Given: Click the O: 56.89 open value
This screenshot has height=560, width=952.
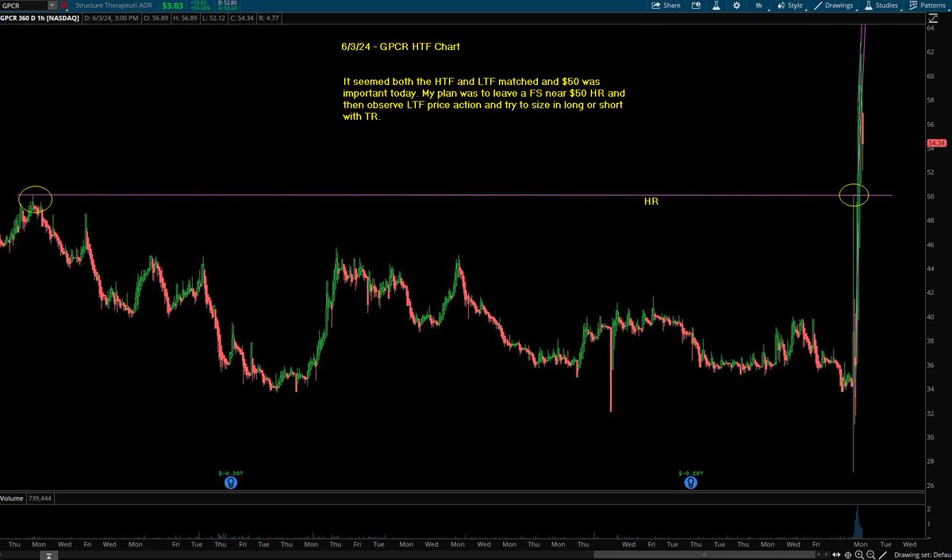Looking at the screenshot, I should pos(156,18).
